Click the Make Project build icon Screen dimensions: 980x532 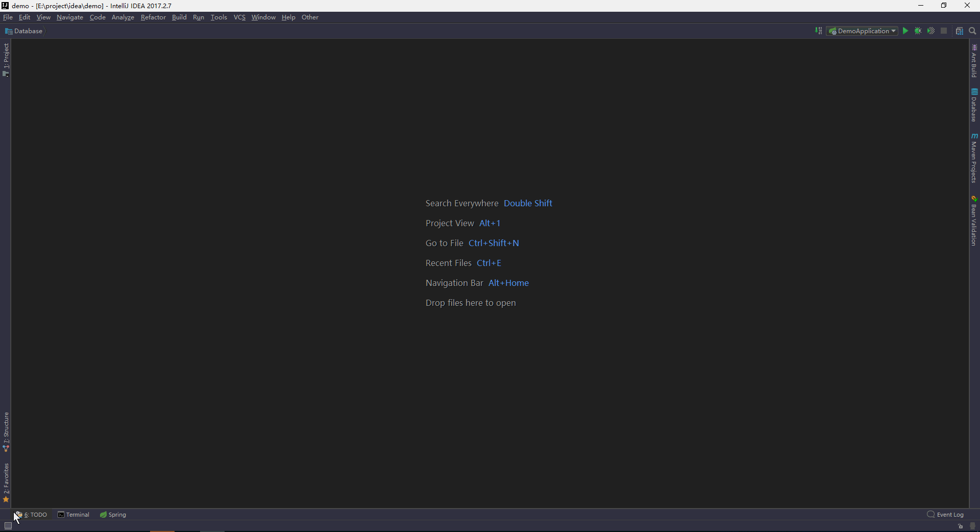click(x=818, y=31)
